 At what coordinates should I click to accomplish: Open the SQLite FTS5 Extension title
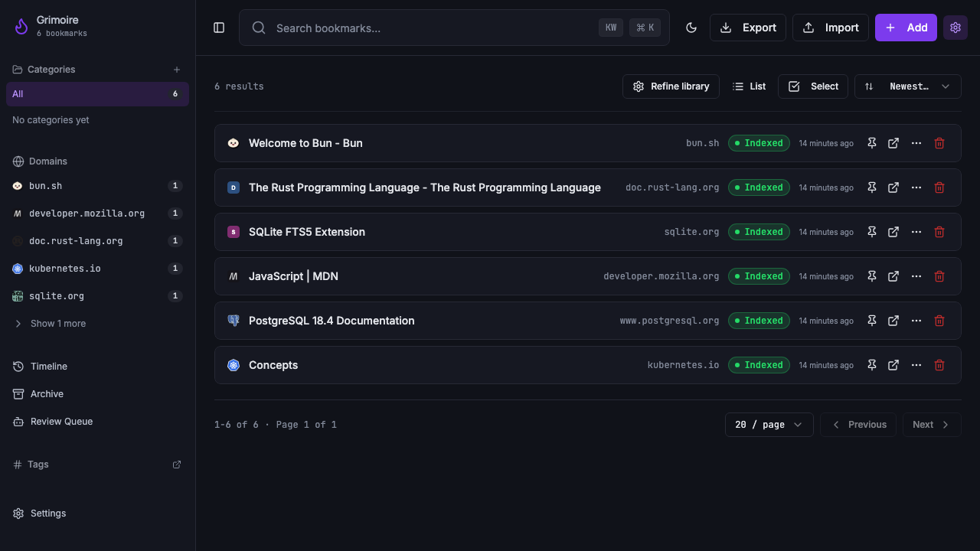click(307, 232)
